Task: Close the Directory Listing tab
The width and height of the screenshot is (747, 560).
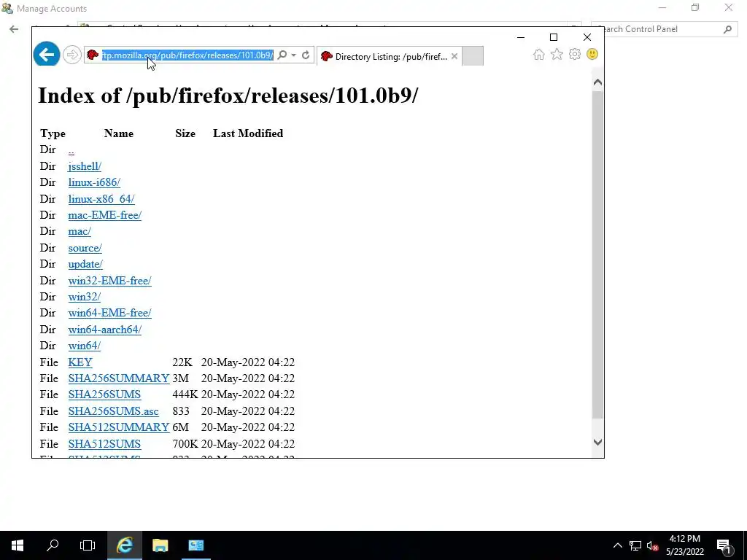Action: 454,56
